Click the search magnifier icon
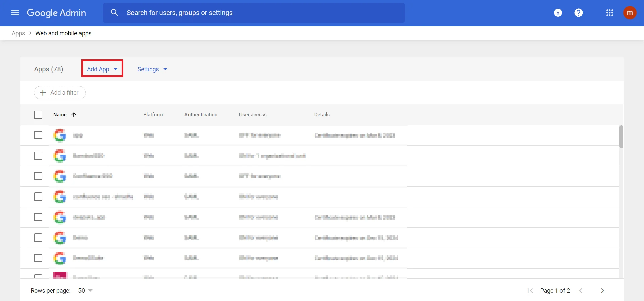The width and height of the screenshot is (644, 301). click(x=114, y=13)
